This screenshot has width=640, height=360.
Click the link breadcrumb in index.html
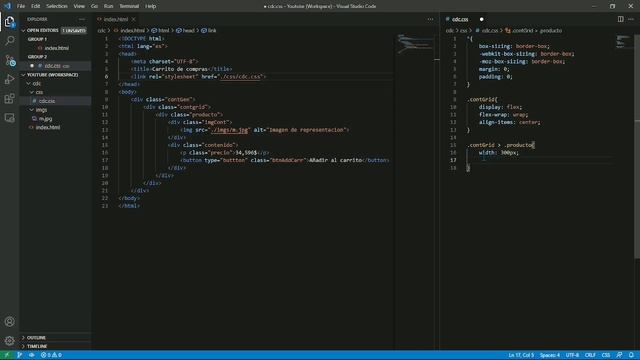(x=209, y=31)
